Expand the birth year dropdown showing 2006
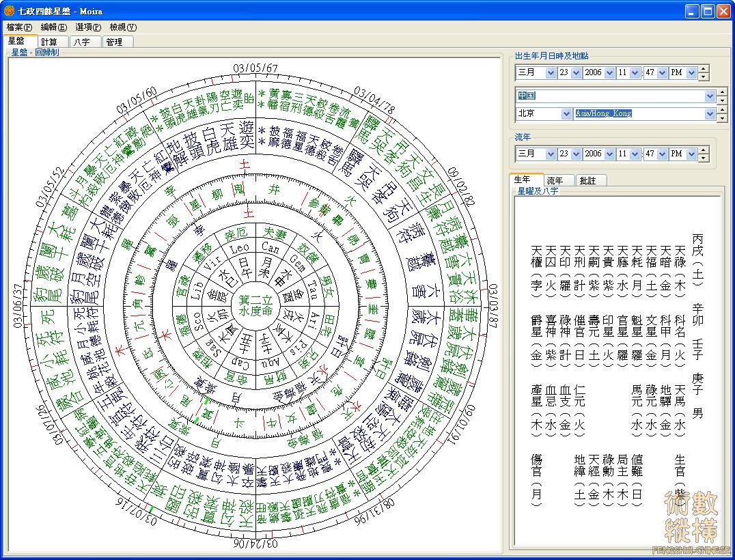 click(610, 72)
